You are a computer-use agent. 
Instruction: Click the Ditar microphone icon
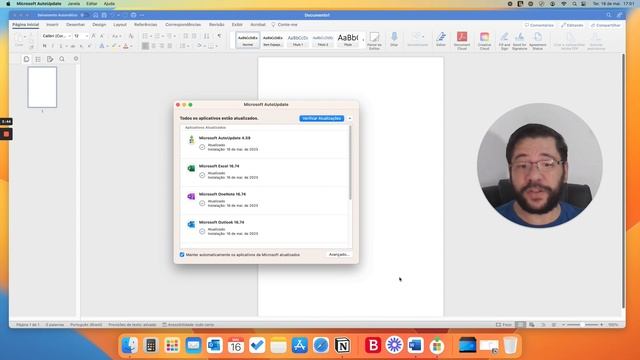(x=394, y=39)
